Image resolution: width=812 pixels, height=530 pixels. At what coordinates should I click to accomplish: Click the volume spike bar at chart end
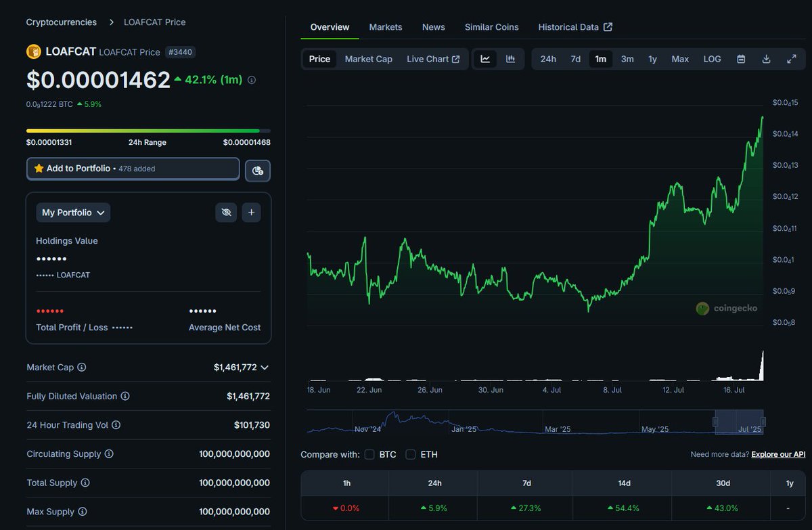point(761,366)
